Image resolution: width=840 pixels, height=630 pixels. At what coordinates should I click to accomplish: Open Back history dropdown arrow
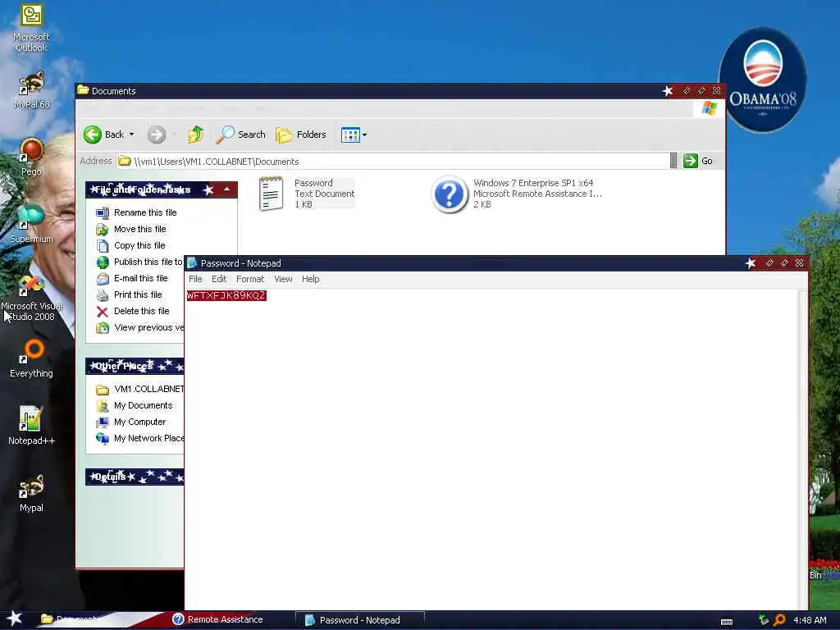(x=132, y=135)
